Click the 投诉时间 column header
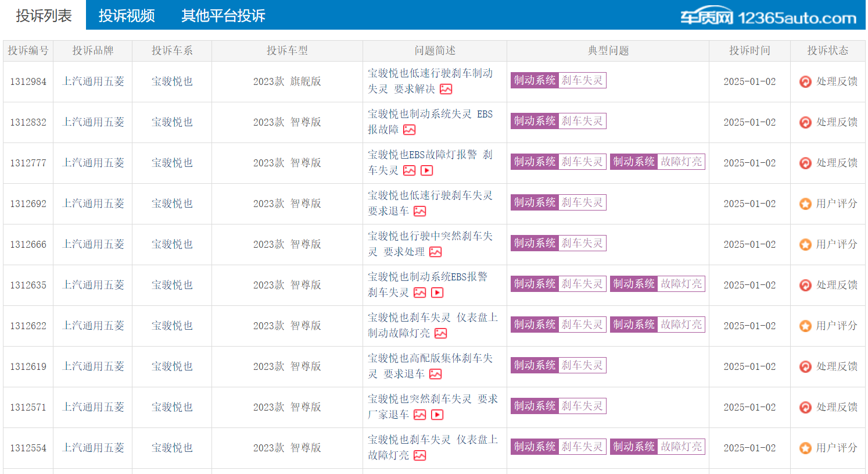 pos(749,51)
